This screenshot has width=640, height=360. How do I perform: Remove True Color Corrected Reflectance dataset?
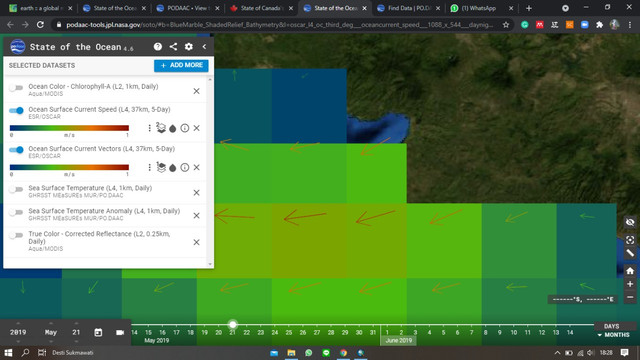[196, 242]
